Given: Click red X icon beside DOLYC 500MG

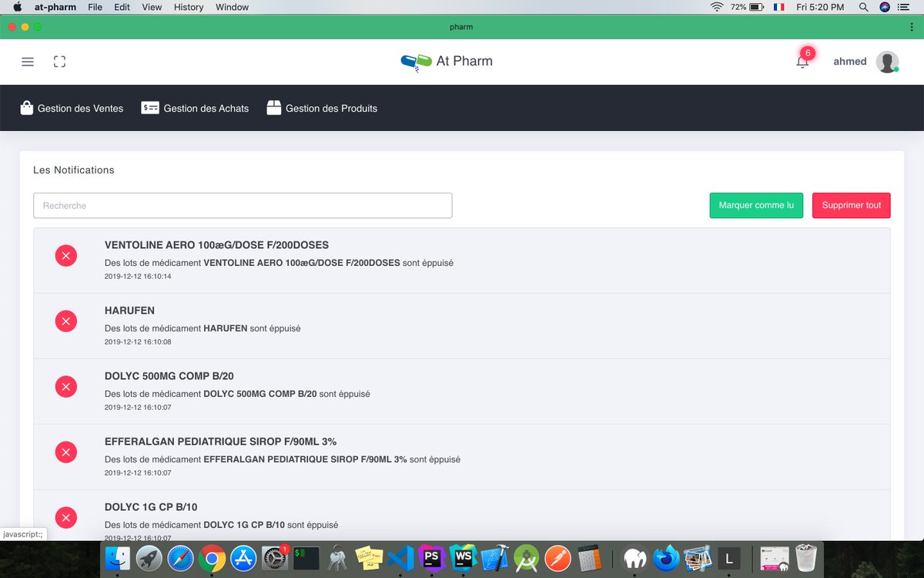Looking at the screenshot, I should 66,386.
